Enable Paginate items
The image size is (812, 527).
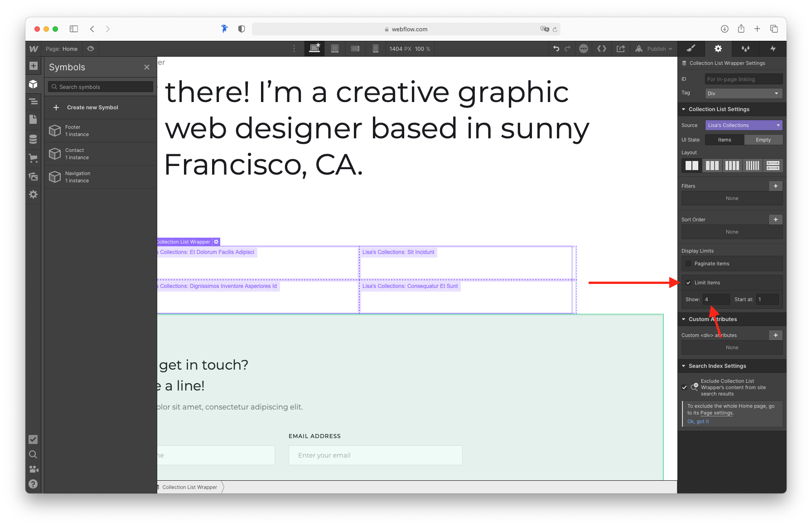(688, 263)
